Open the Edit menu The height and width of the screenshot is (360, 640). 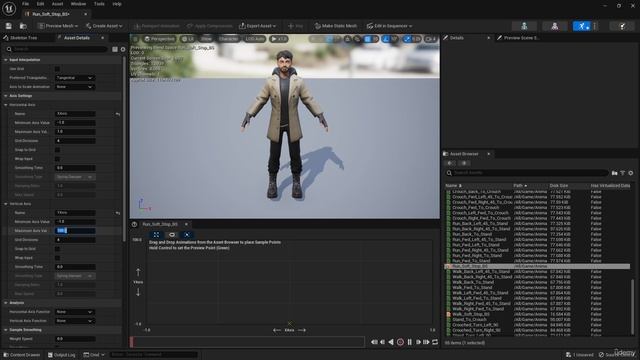tap(40, 4)
